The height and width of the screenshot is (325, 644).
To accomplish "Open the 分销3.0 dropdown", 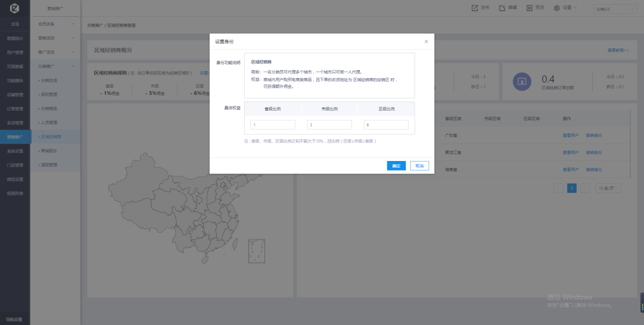I will (x=615, y=9).
